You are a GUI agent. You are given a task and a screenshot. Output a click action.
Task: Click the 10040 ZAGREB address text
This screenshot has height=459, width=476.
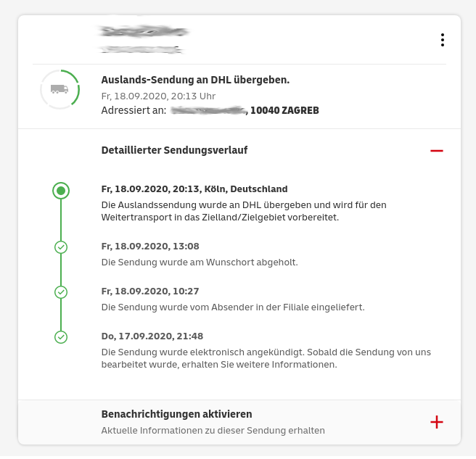pos(284,110)
